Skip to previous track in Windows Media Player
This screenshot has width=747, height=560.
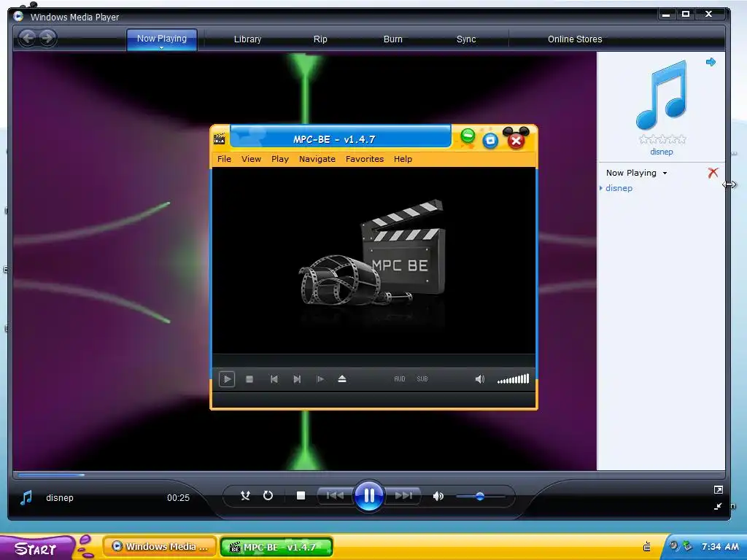click(x=335, y=496)
